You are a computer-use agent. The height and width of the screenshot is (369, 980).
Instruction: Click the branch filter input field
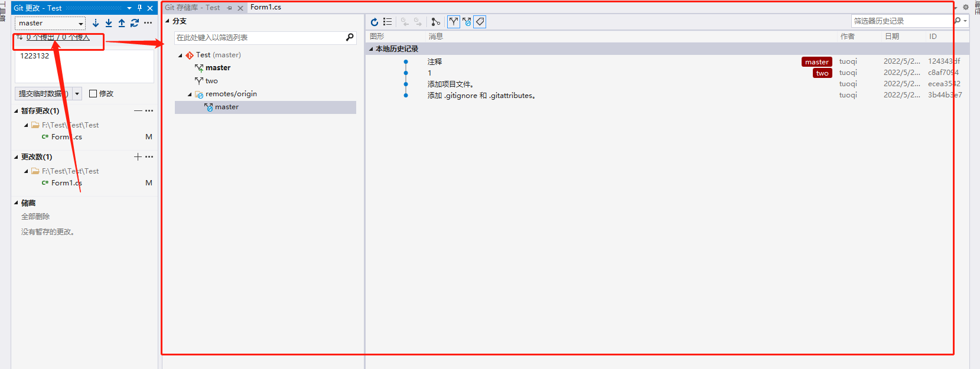pos(259,38)
